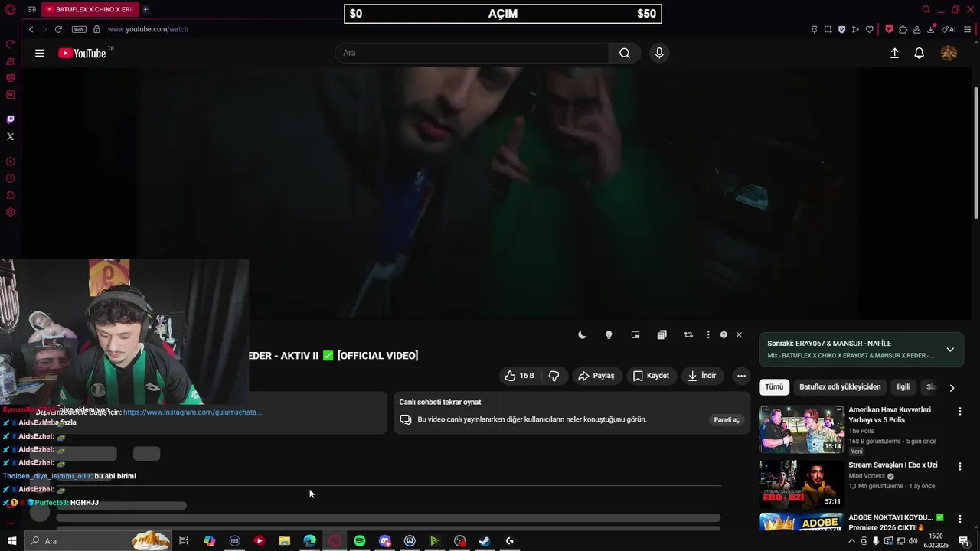Open Windows Start menu

click(11, 541)
